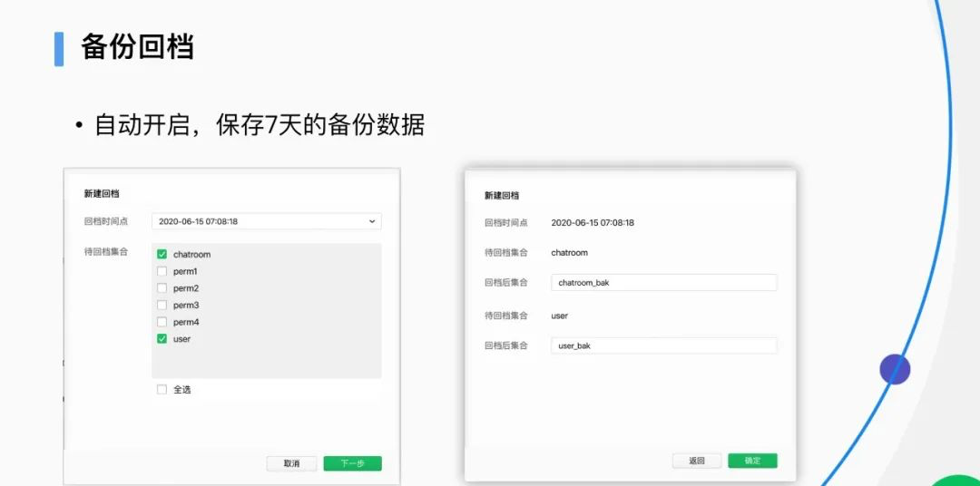Click the 全选 label text
980x486 pixels.
tap(181, 389)
